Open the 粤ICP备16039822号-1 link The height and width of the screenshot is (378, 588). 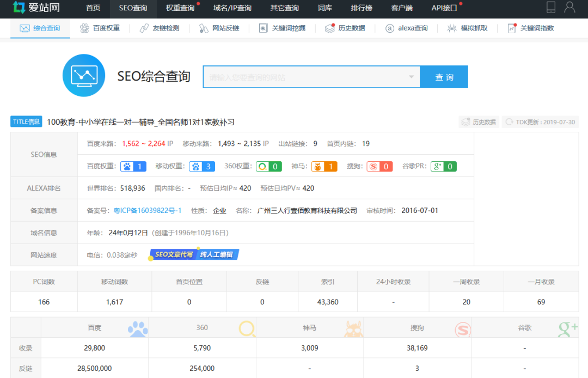pos(148,211)
